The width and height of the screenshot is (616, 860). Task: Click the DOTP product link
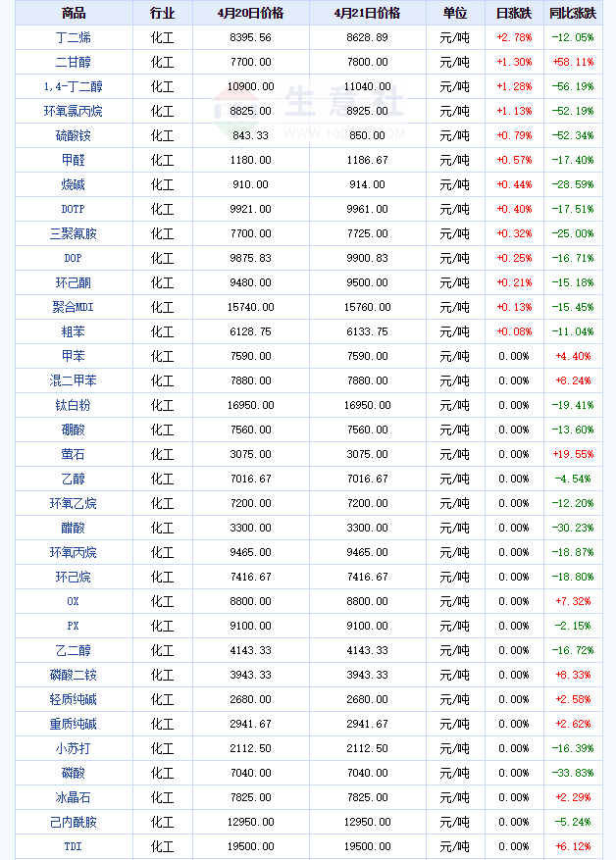(74, 209)
